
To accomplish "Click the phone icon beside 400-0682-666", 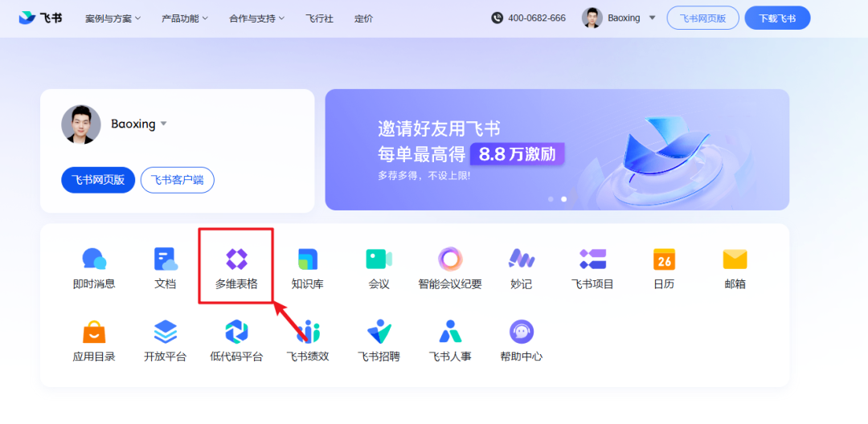I will coord(497,18).
